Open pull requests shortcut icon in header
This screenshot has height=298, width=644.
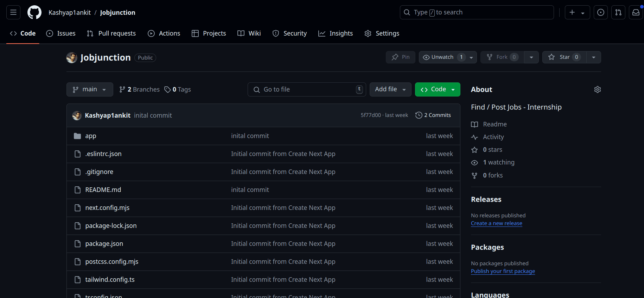pyautogui.click(x=618, y=12)
